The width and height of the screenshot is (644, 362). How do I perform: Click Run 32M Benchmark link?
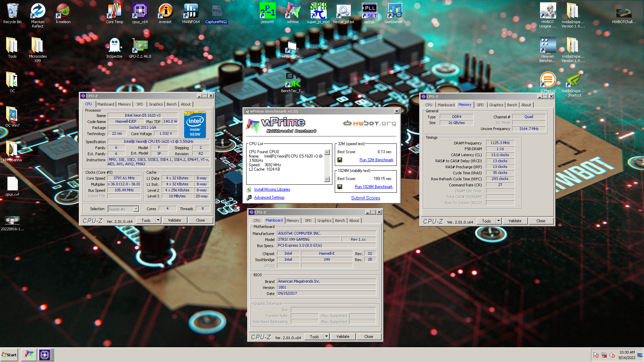(376, 160)
